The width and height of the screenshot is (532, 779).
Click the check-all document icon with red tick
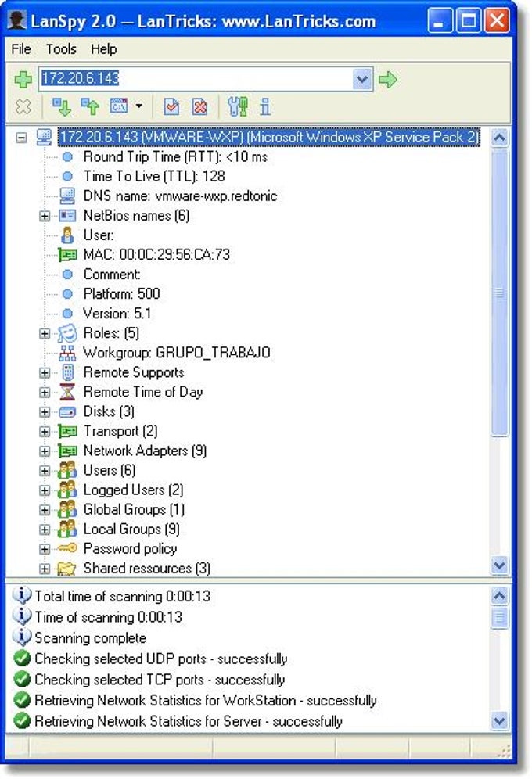tap(171, 106)
